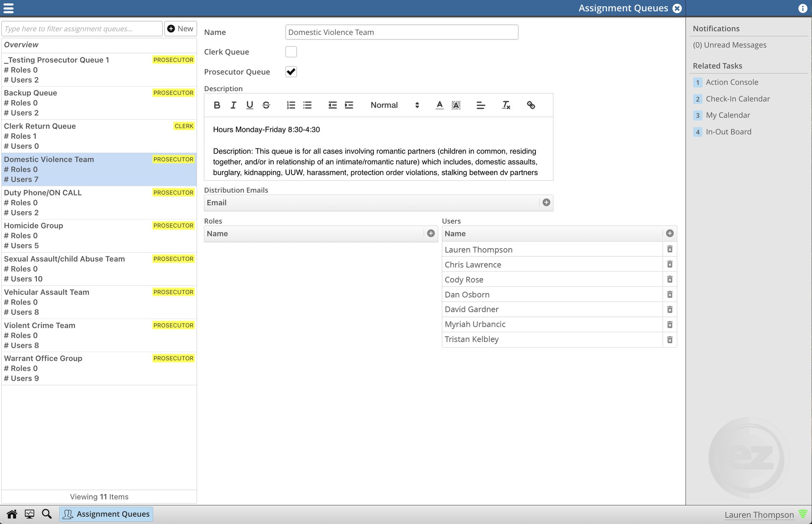Decrease indent in description editor

(x=333, y=105)
